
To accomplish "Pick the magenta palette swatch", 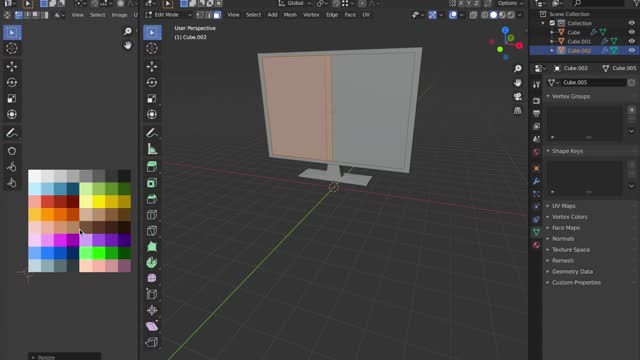I will [x=60, y=240].
